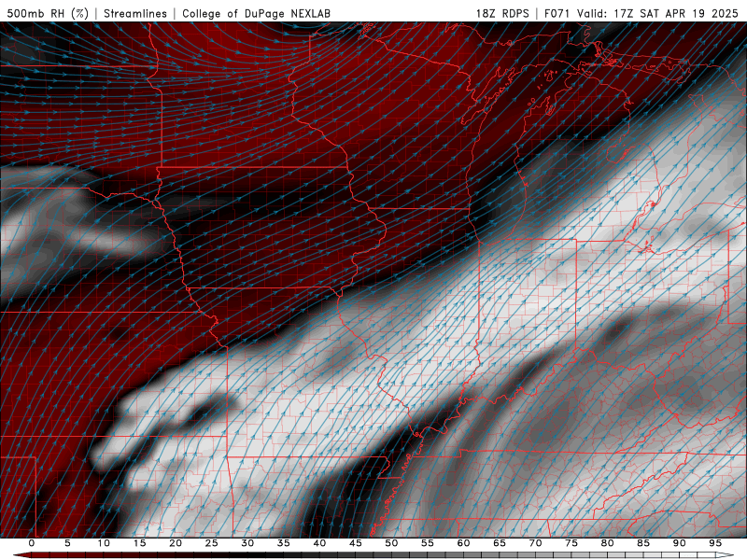Viewport: 747px width, 560px height.
Task: Click the color scale label "95"
Action: click(x=715, y=543)
